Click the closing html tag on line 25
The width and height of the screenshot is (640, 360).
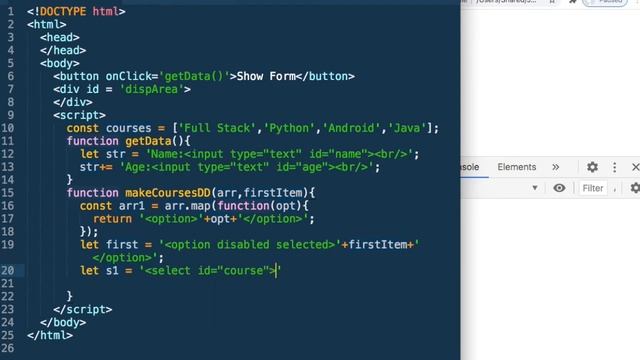tap(50, 335)
